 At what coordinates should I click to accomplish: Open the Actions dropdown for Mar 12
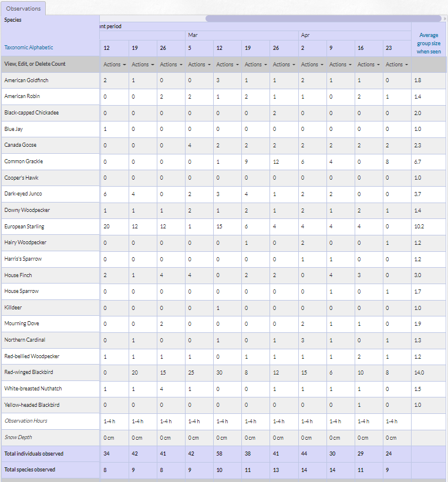(228, 65)
